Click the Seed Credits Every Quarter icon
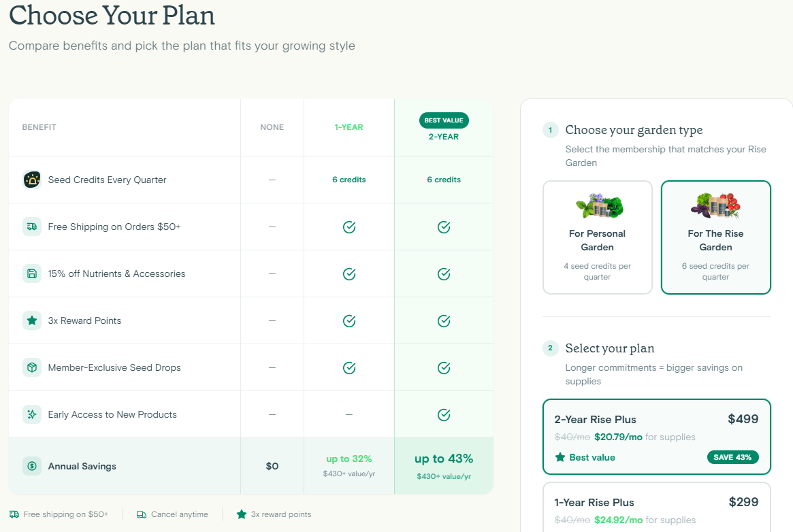 32,180
